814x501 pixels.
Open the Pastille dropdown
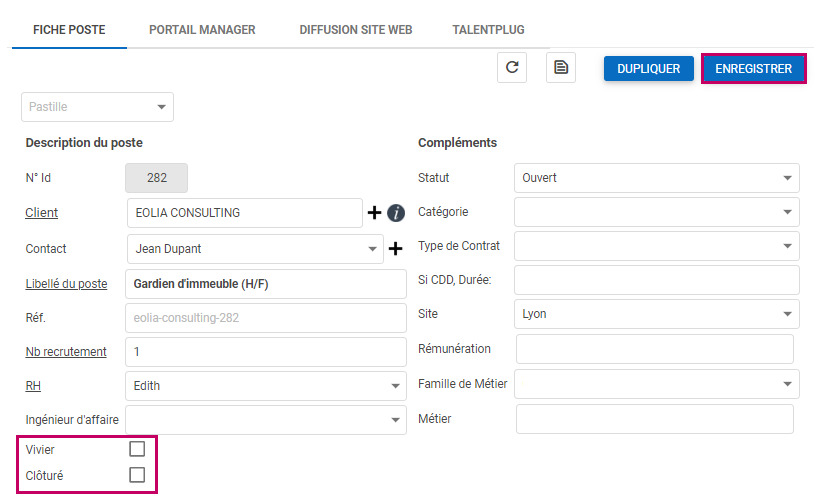pyautogui.click(x=98, y=107)
